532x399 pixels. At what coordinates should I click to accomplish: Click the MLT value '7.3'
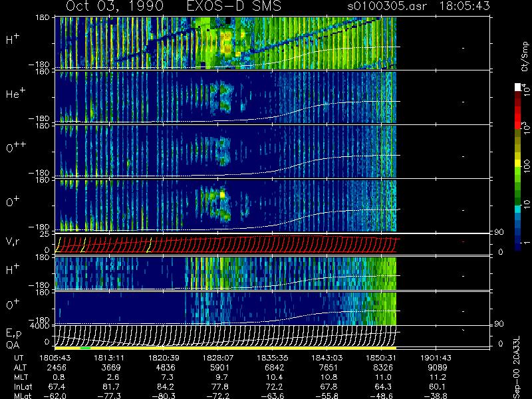pyautogui.click(x=168, y=377)
